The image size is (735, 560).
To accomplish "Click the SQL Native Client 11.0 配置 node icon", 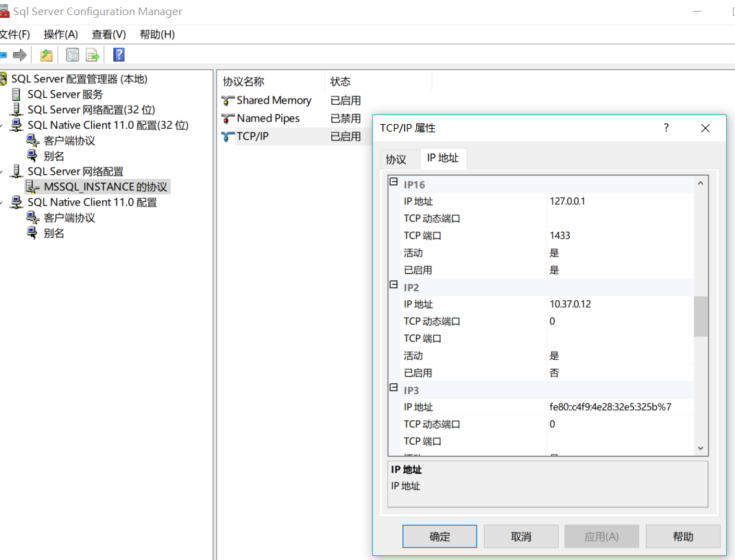I will pyautogui.click(x=17, y=202).
